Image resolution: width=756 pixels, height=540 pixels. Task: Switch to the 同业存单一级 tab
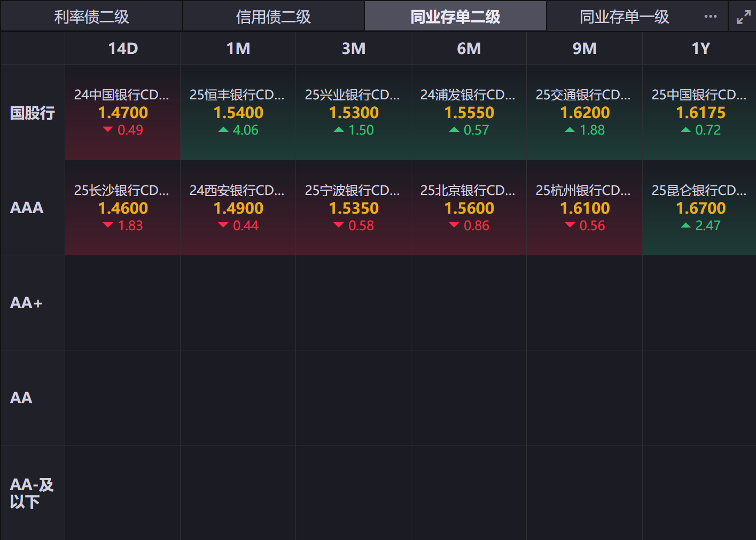(624, 17)
